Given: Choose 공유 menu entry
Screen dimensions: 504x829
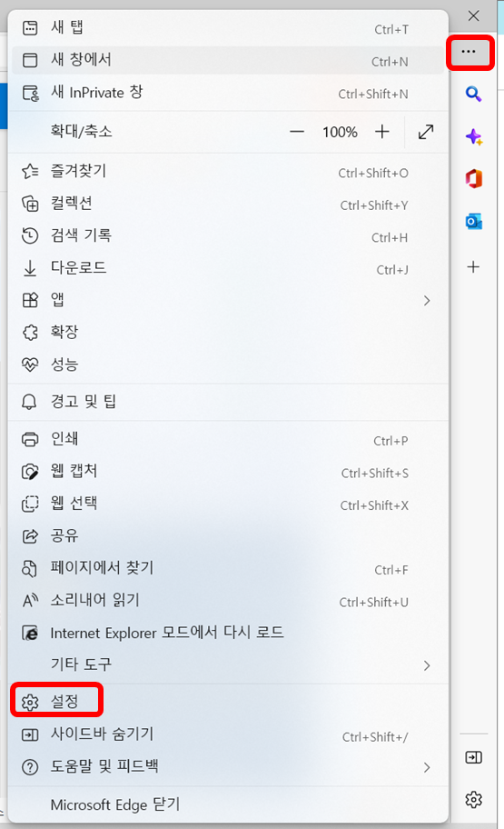Looking at the screenshot, I should coord(228,536).
